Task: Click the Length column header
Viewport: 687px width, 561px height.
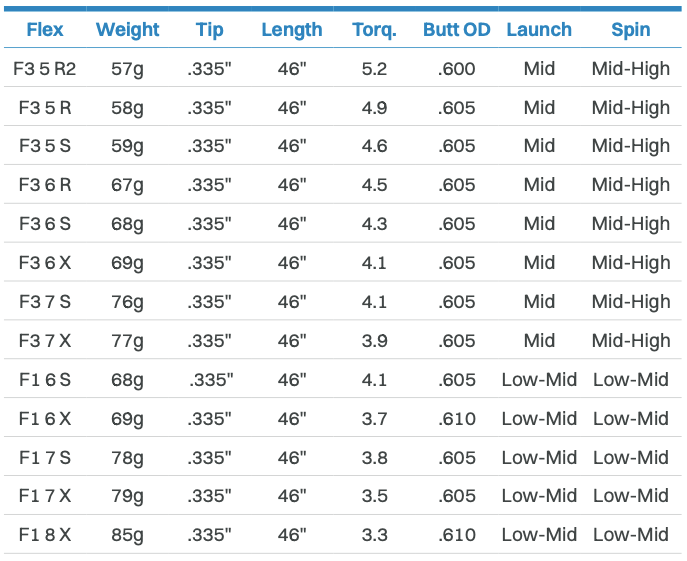Action: [x=292, y=30]
